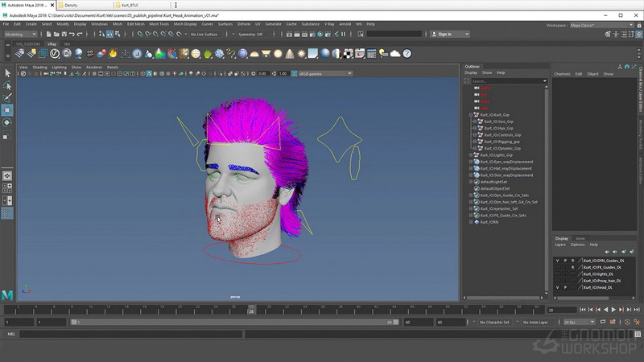Click the Redo arrow icon
Screen dimensions: 644x362
click(x=80, y=34)
